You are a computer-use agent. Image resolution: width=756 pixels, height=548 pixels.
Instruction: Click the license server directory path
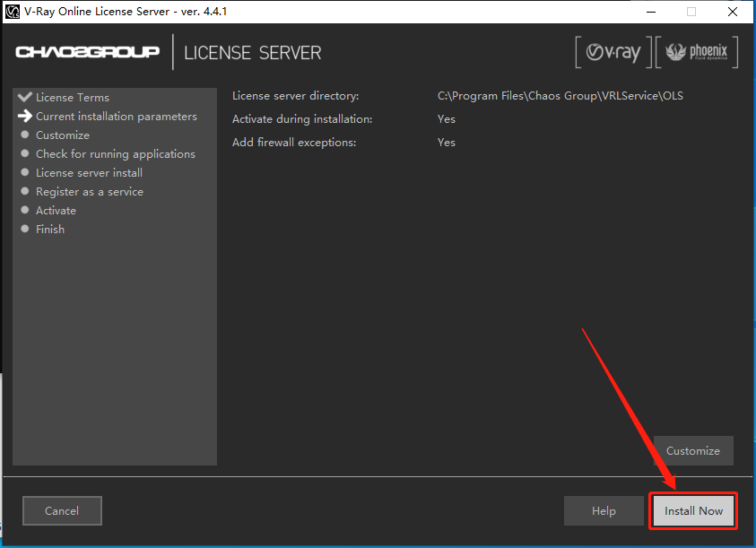pos(560,95)
